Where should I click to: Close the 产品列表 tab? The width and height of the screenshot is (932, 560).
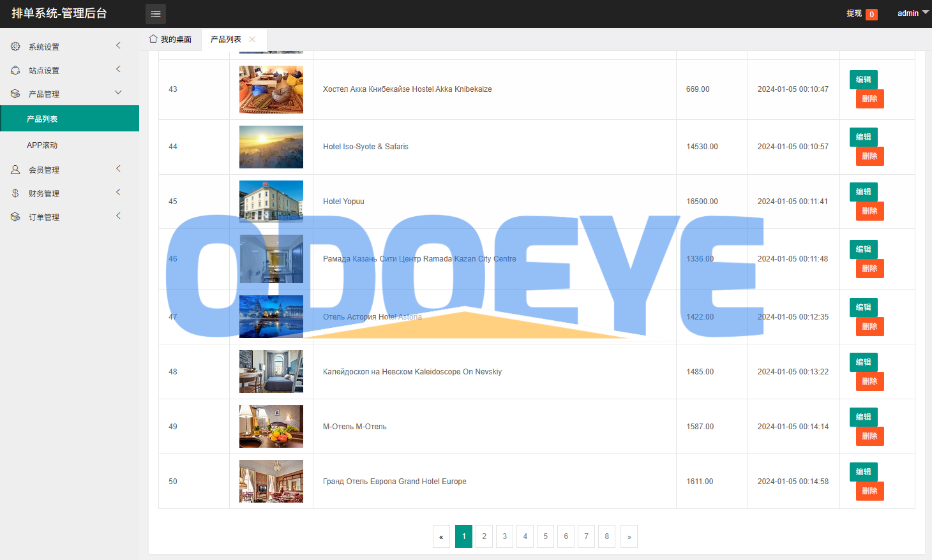252,40
